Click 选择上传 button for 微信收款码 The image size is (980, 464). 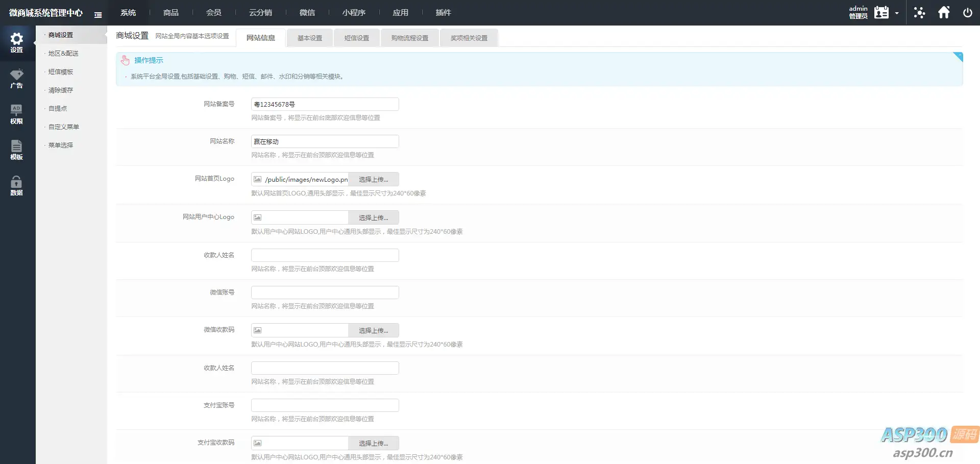[374, 330]
